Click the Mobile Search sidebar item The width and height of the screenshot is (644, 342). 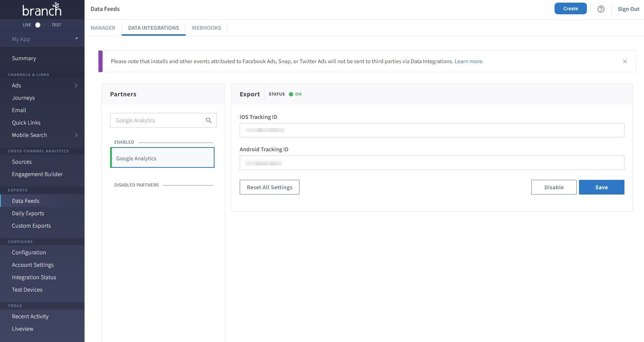coord(29,135)
